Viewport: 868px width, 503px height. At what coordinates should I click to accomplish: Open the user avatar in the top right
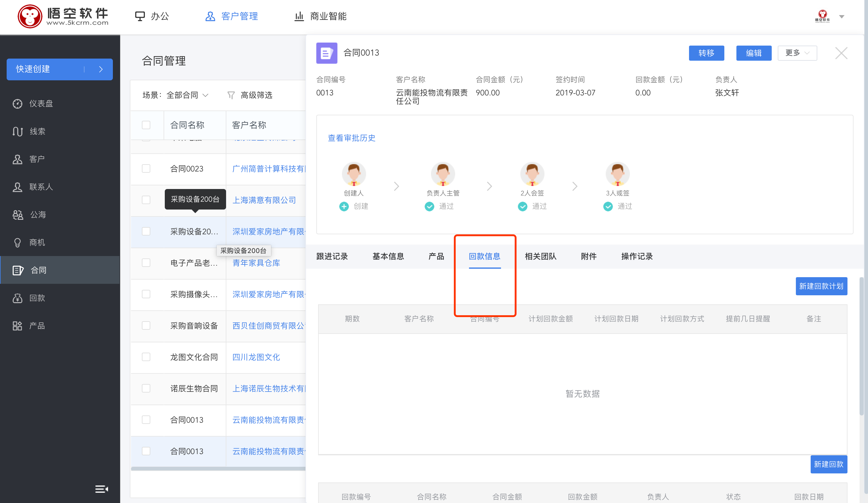822,16
